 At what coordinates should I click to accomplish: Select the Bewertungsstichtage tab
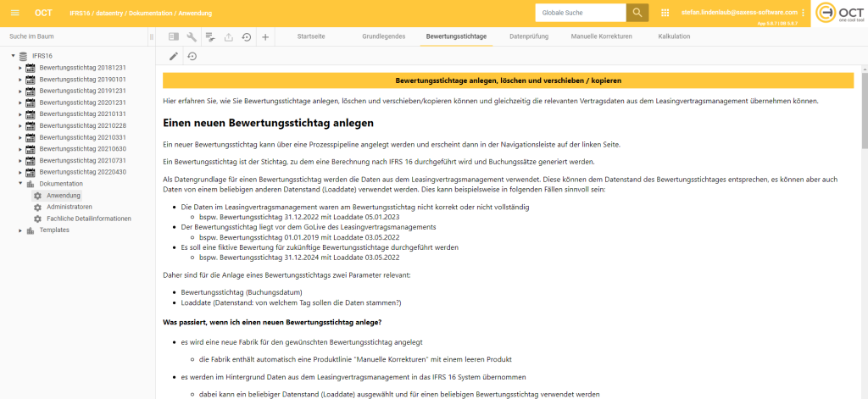[456, 36]
